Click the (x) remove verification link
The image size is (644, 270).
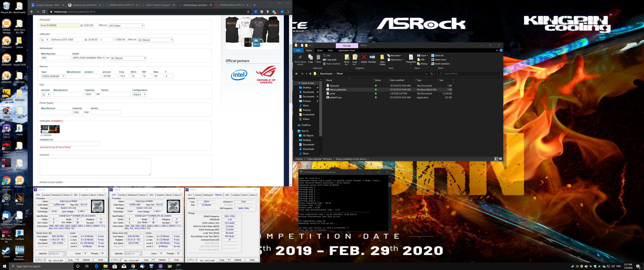(x=46, y=135)
